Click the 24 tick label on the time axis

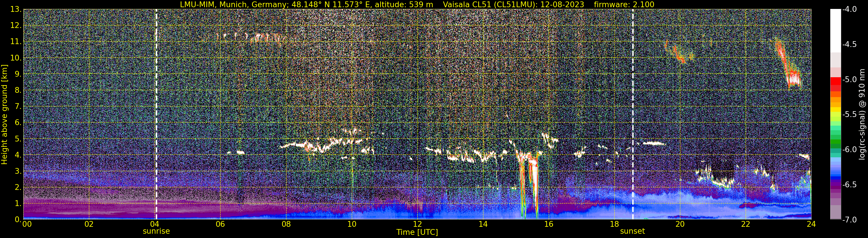click(811, 224)
